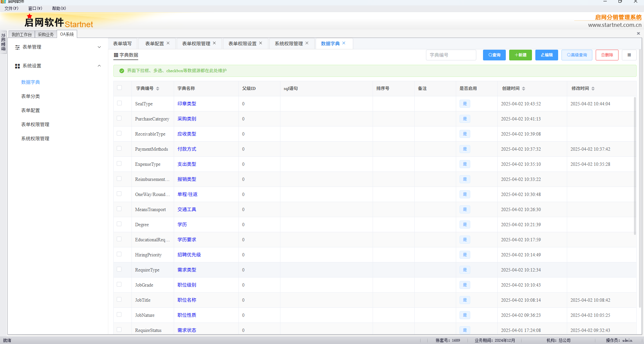Check the MeansTransport row checkbox
Viewport: 644px width, 344px height.
tap(119, 209)
